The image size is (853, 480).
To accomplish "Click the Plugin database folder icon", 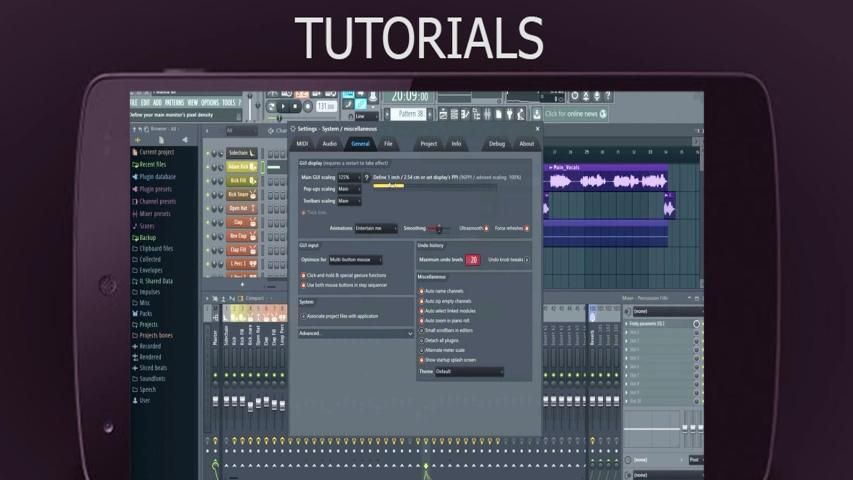I will [135, 176].
